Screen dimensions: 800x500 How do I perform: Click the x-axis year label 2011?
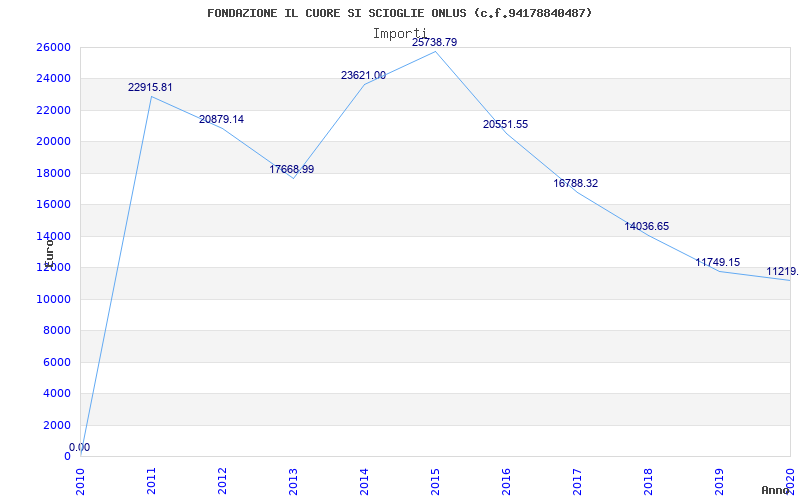click(x=152, y=482)
